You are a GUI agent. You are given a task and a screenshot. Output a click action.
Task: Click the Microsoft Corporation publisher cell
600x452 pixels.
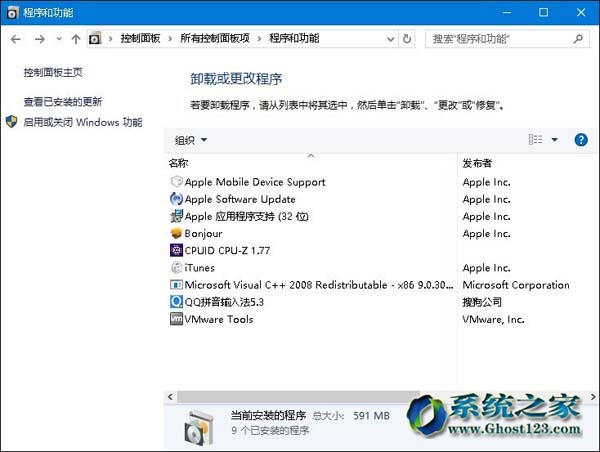[516, 285]
